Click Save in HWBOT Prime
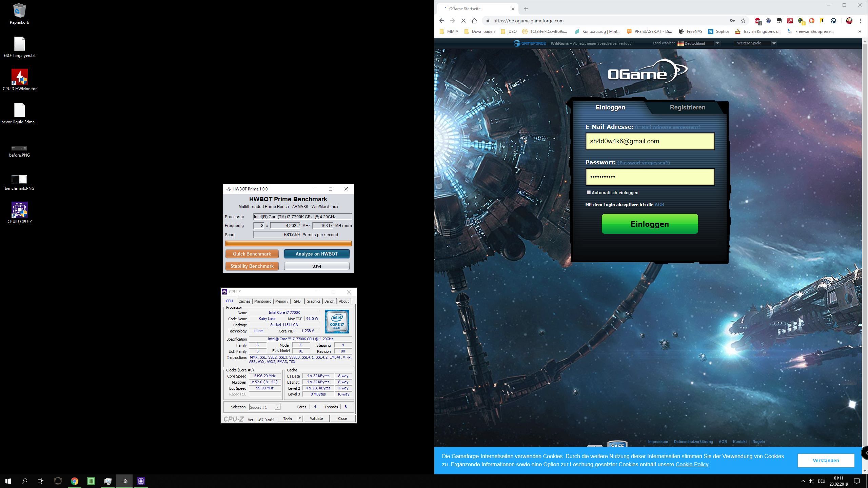868x488 pixels. 316,266
